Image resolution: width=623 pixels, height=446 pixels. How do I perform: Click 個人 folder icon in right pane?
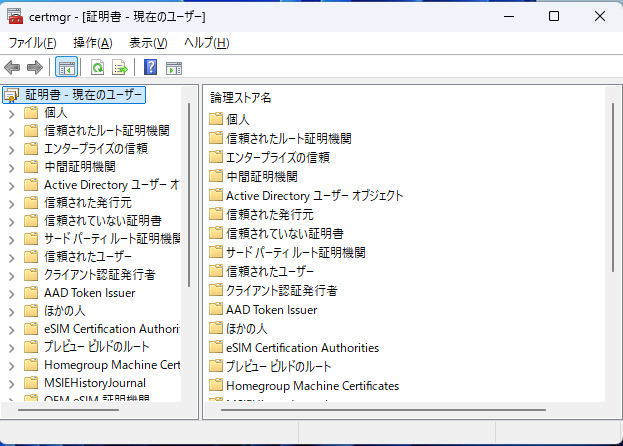pyautogui.click(x=216, y=119)
